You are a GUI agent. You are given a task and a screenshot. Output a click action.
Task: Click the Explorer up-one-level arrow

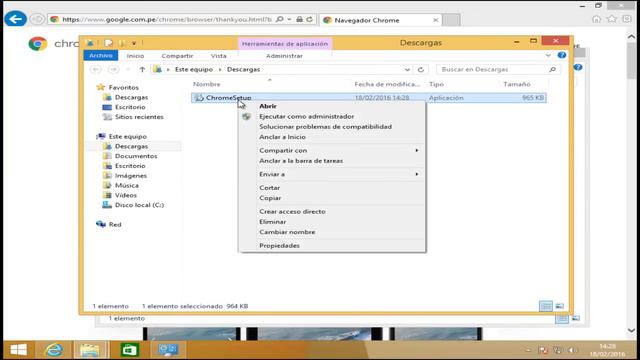point(142,69)
